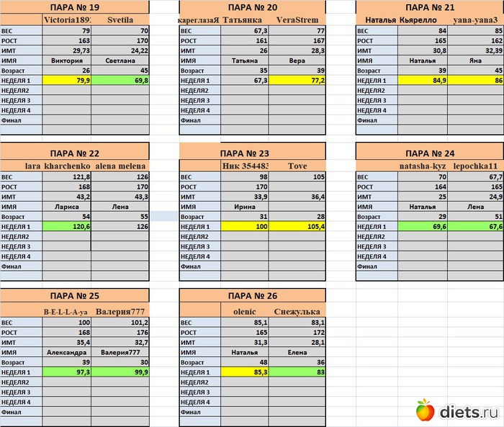Select the ПАРА № 23 header cell
Viewport: 504px width, 427px height.
pos(252,153)
